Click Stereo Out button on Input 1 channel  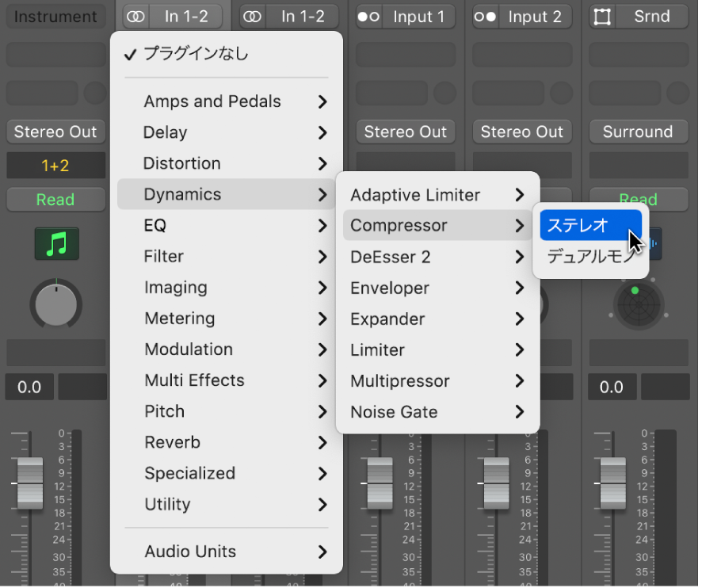pyautogui.click(x=405, y=132)
